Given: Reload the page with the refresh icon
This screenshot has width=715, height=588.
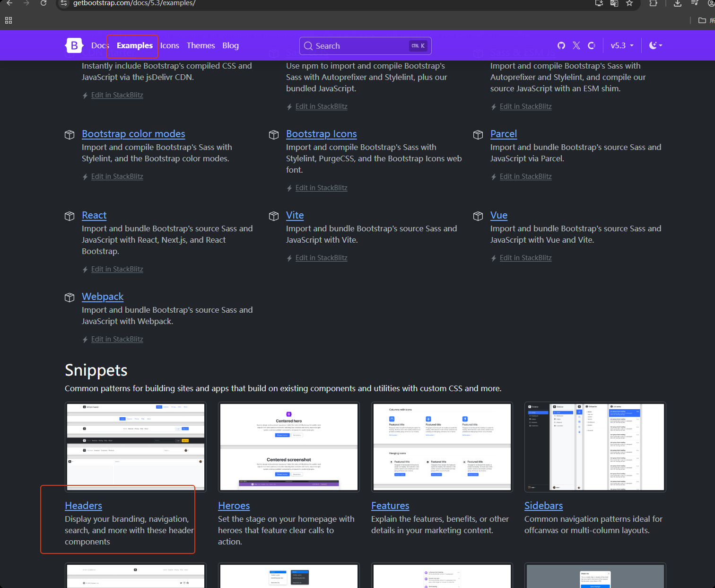Looking at the screenshot, I should [x=44, y=3].
